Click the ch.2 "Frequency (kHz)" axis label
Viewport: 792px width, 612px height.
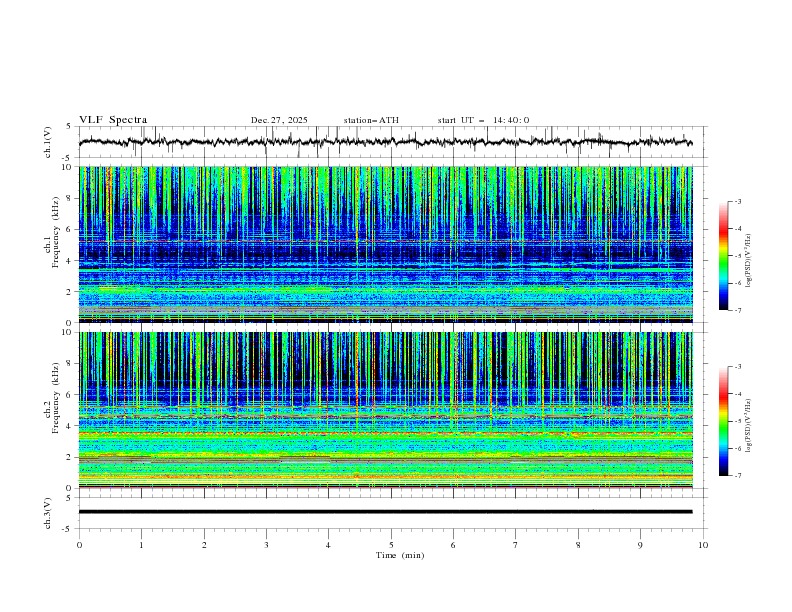pyautogui.click(x=56, y=397)
